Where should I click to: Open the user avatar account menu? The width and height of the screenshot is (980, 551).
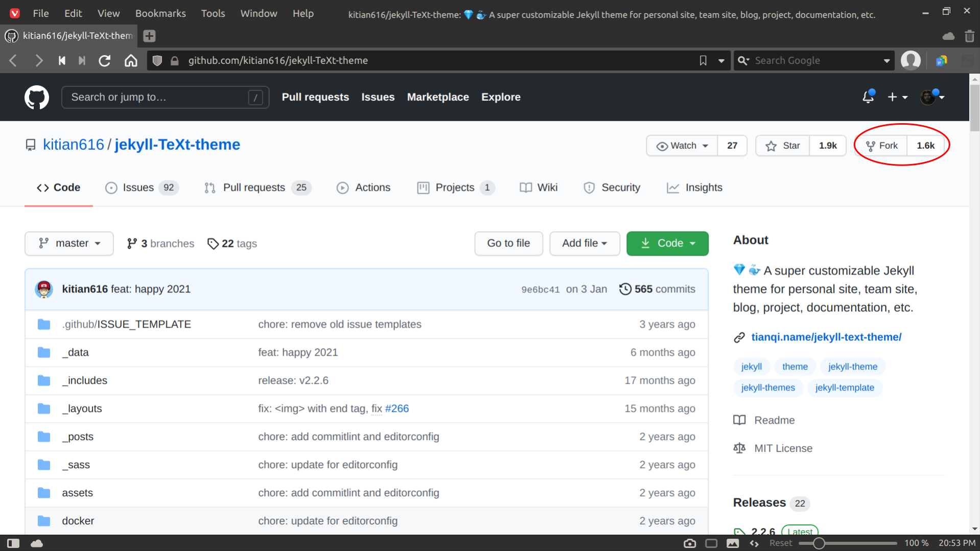[932, 97]
